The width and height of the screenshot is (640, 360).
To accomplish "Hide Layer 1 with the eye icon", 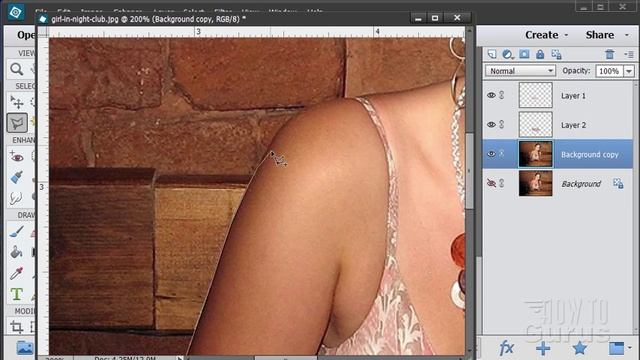I will pyautogui.click(x=491, y=95).
